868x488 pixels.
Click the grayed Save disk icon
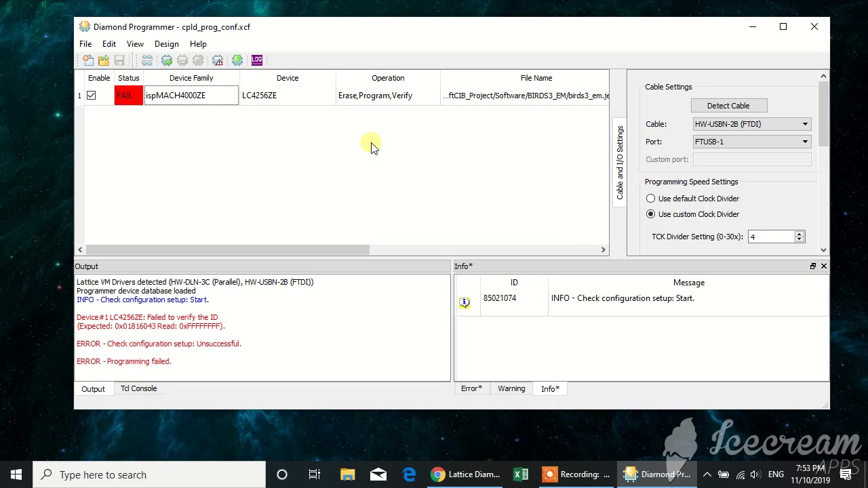click(x=119, y=60)
